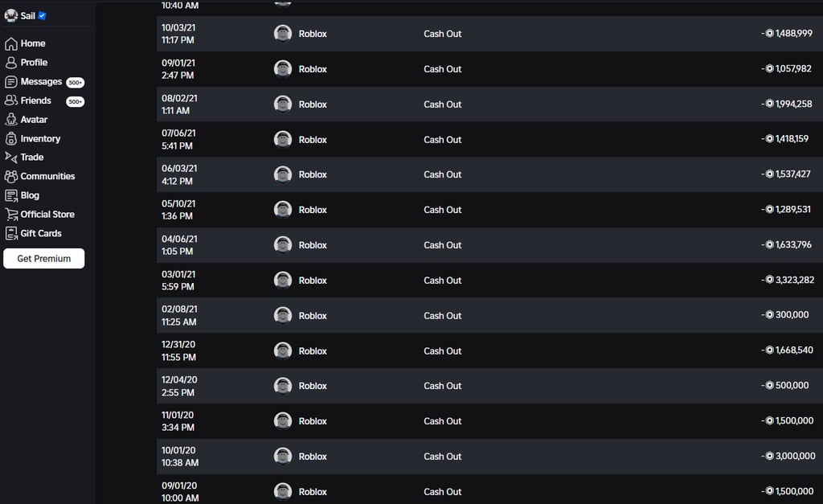Viewport: 823px width, 504px height.
Task: Open Sail user avatar at top
Action: pyautogui.click(x=11, y=16)
